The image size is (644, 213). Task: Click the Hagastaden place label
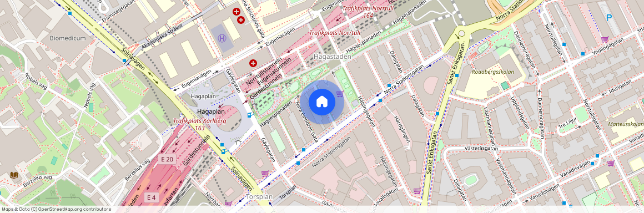pos(332,57)
